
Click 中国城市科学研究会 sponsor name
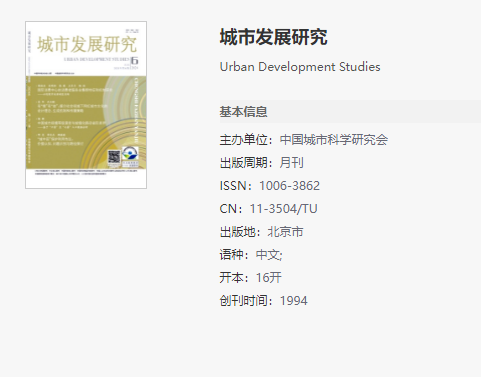(334, 140)
